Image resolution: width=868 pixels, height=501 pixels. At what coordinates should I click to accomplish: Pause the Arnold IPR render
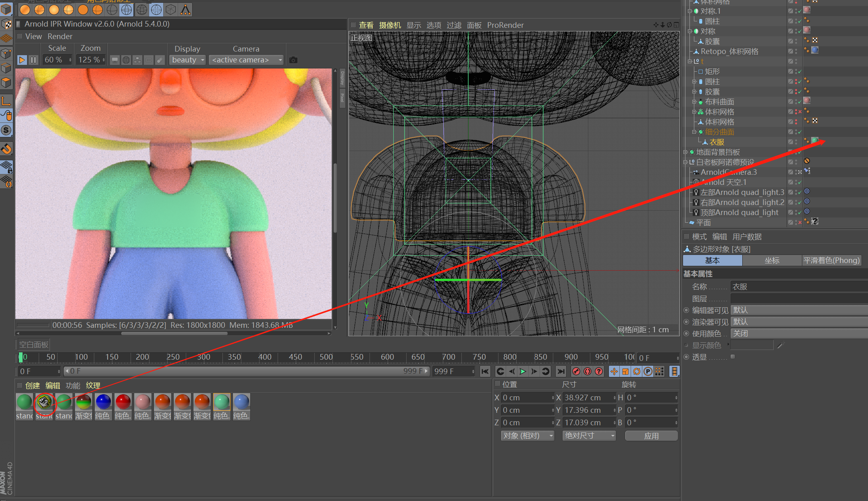(33, 60)
